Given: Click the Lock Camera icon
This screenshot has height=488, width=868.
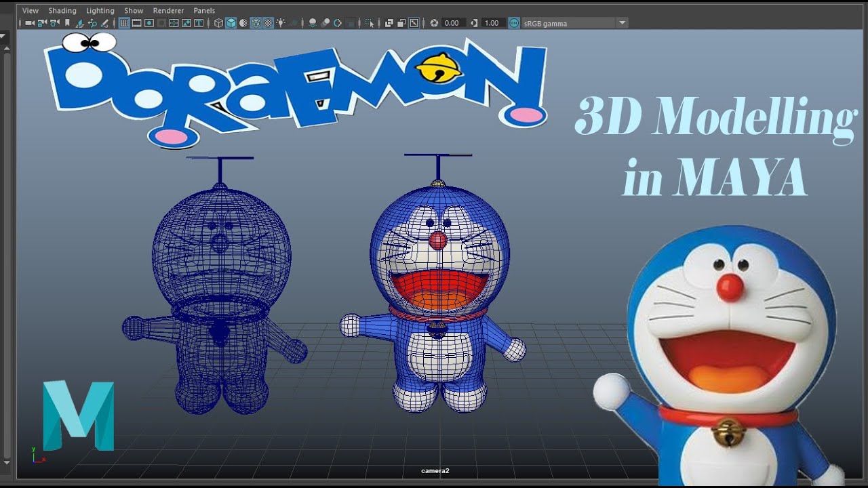Looking at the screenshot, I should click(x=42, y=23).
